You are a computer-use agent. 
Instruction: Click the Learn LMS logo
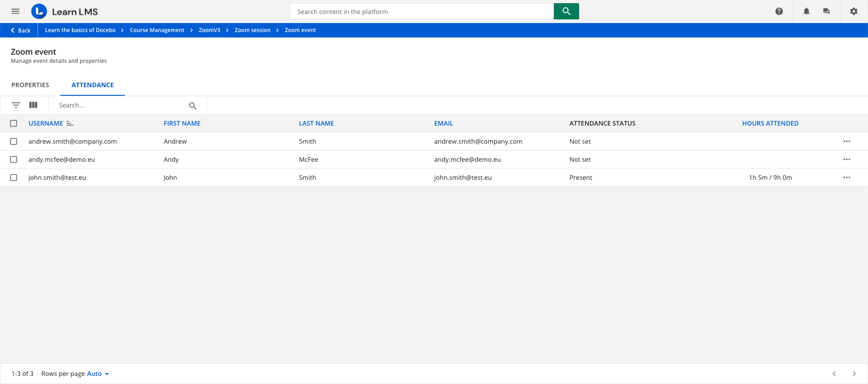[x=65, y=11]
